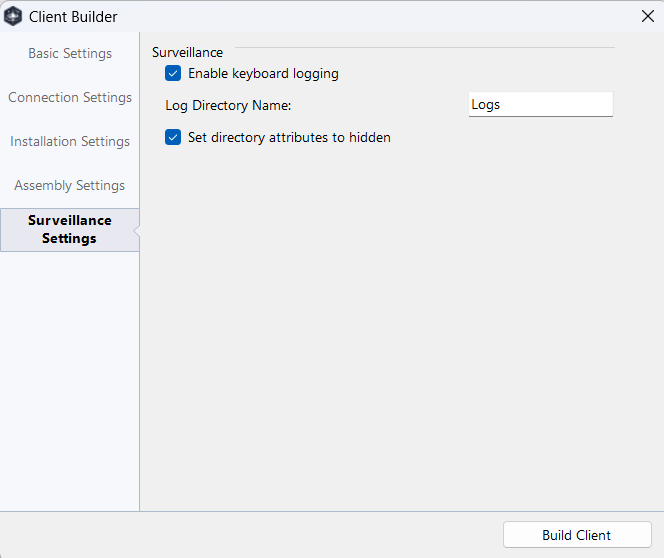Click the checkmark icon beside hidden attributes
This screenshot has height=558, width=664.
(173, 137)
